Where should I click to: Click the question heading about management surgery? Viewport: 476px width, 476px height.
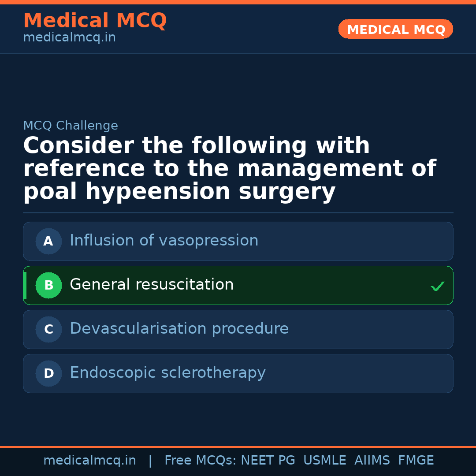[229, 169]
